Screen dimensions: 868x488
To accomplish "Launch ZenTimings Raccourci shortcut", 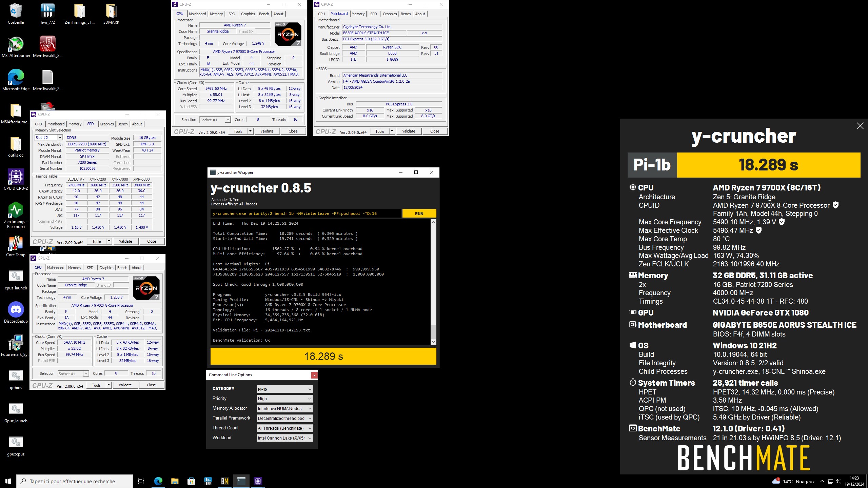I will (x=16, y=215).
